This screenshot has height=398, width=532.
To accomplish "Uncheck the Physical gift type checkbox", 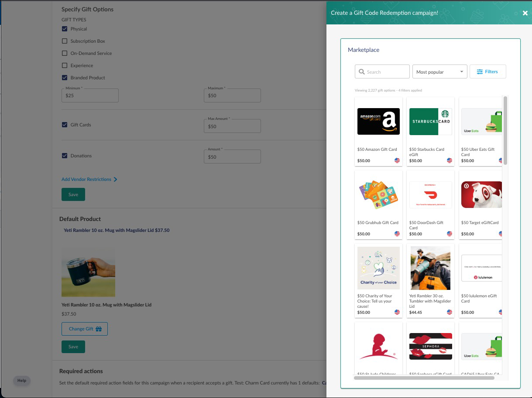I will click(x=65, y=29).
